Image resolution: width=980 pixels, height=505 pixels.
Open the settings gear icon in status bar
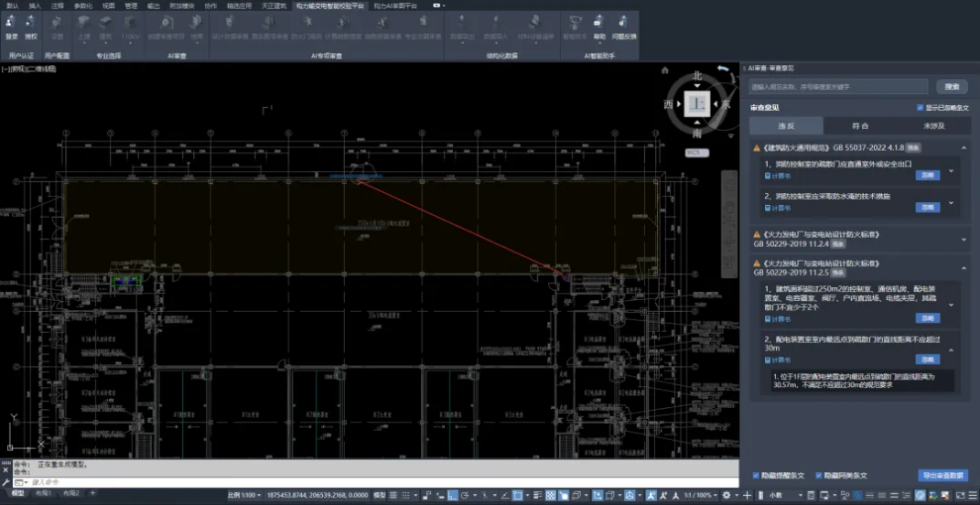(727, 495)
